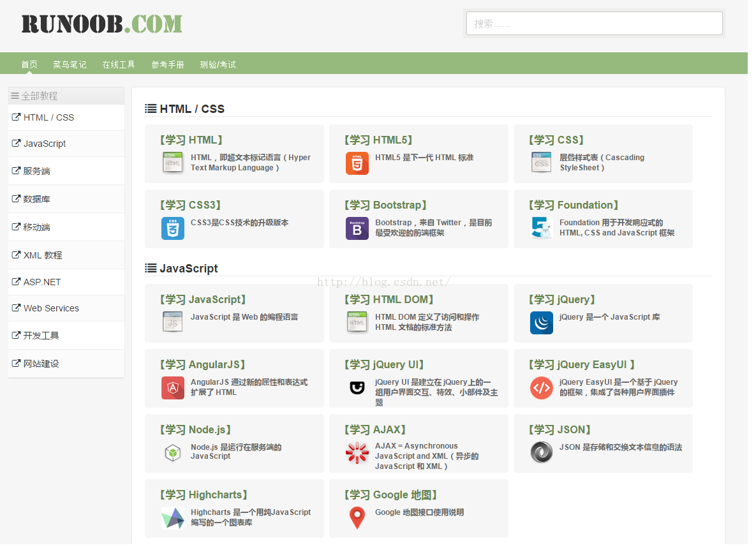Click the blue CSS3 shield icon
The height and width of the screenshot is (550, 756).
(x=175, y=230)
